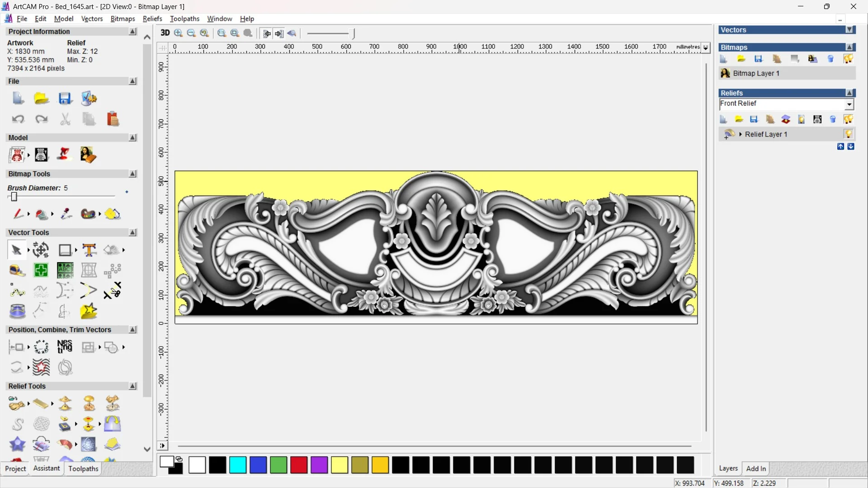This screenshot has height=488, width=868.
Task: Click the zoom in magnifier tool
Action: click(179, 33)
